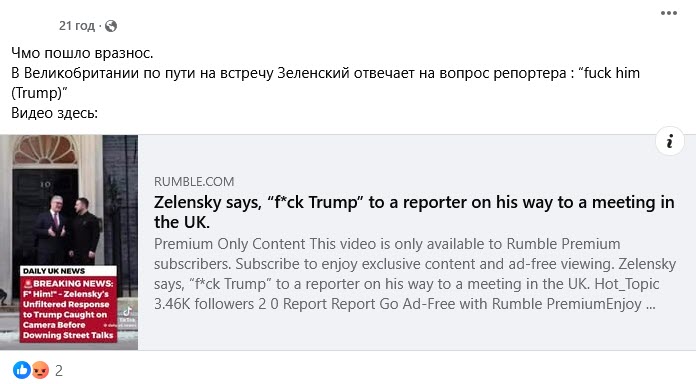Open the Rumble video thumbnail image
The width and height of the screenshot is (696, 384).
coord(69,242)
